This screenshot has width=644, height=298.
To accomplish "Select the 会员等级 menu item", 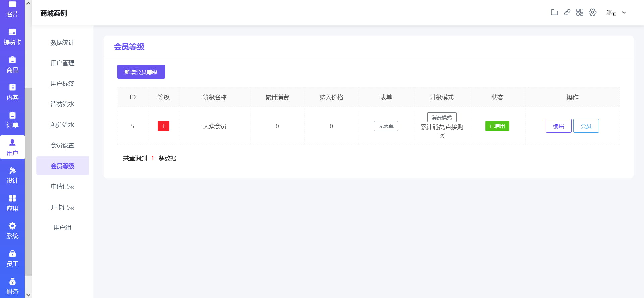I will 62,166.
